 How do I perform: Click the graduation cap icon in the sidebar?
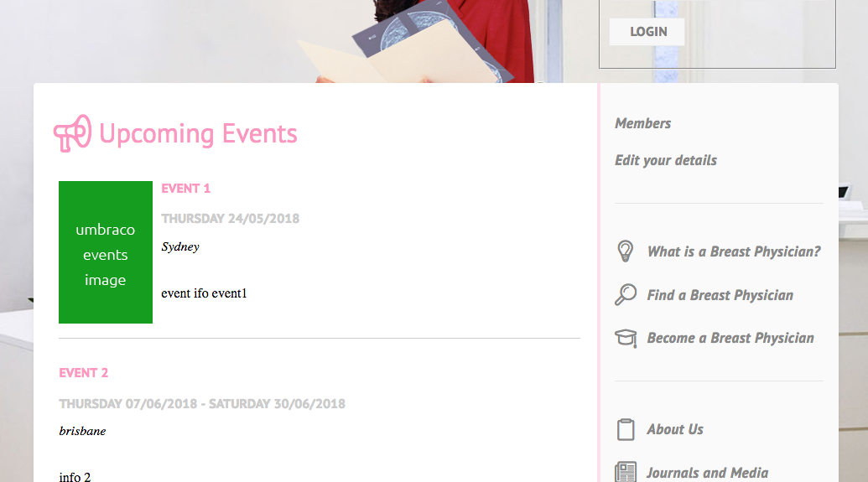(x=626, y=338)
